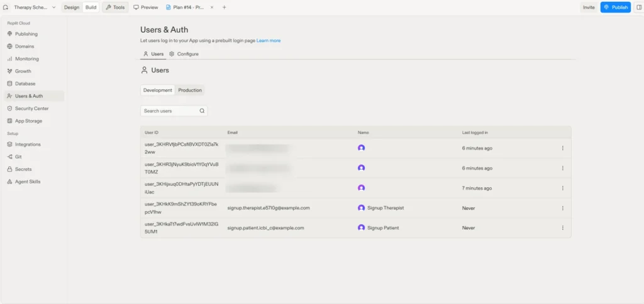This screenshot has width=644, height=304.
Task: Click 'Never' in Signup Therapist row
Action: [468, 208]
